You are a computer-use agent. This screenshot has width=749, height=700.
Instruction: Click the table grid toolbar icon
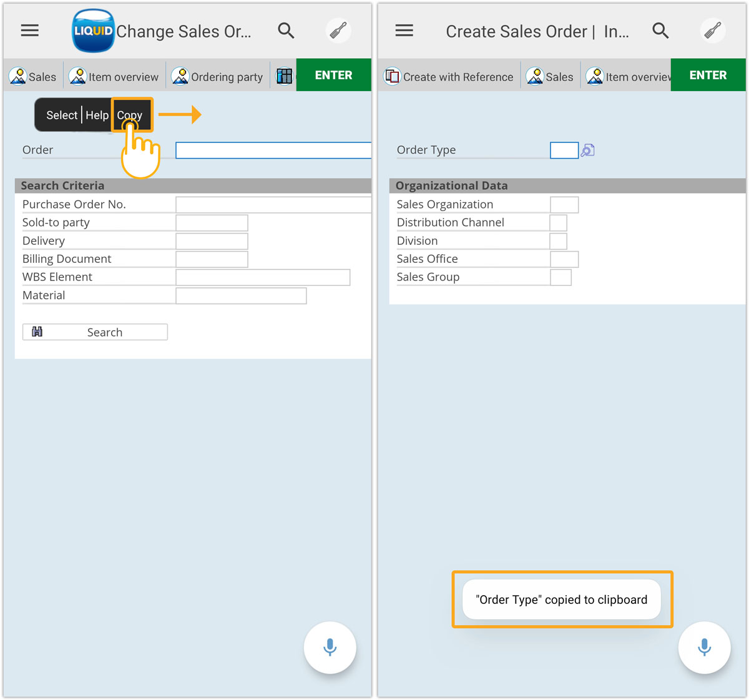tap(285, 76)
